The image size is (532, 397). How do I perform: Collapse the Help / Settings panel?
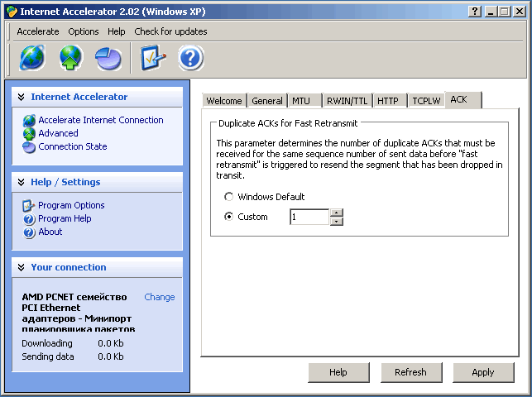coord(21,182)
